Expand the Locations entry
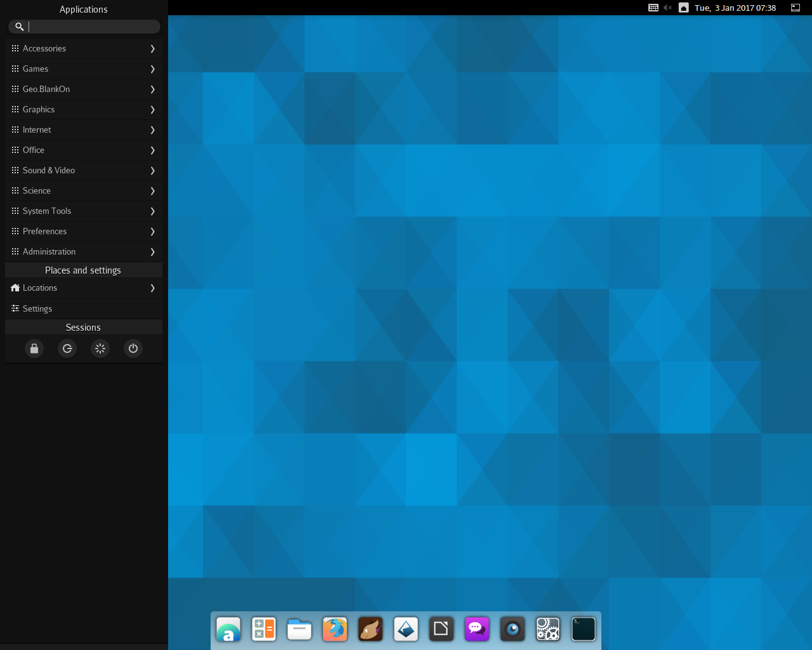 [x=83, y=288]
